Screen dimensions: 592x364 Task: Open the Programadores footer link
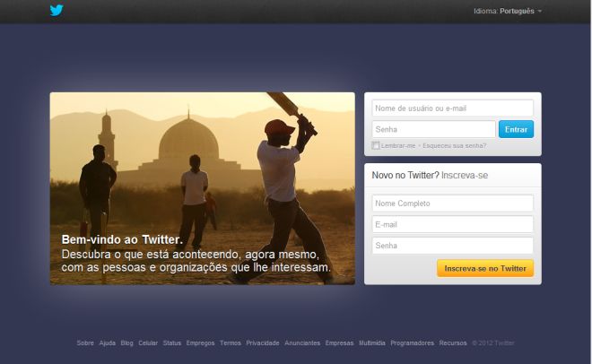coord(412,342)
